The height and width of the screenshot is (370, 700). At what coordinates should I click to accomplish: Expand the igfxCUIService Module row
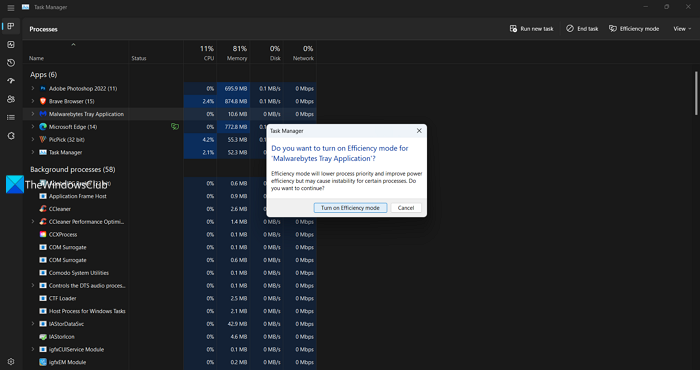pyautogui.click(x=33, y=349)
